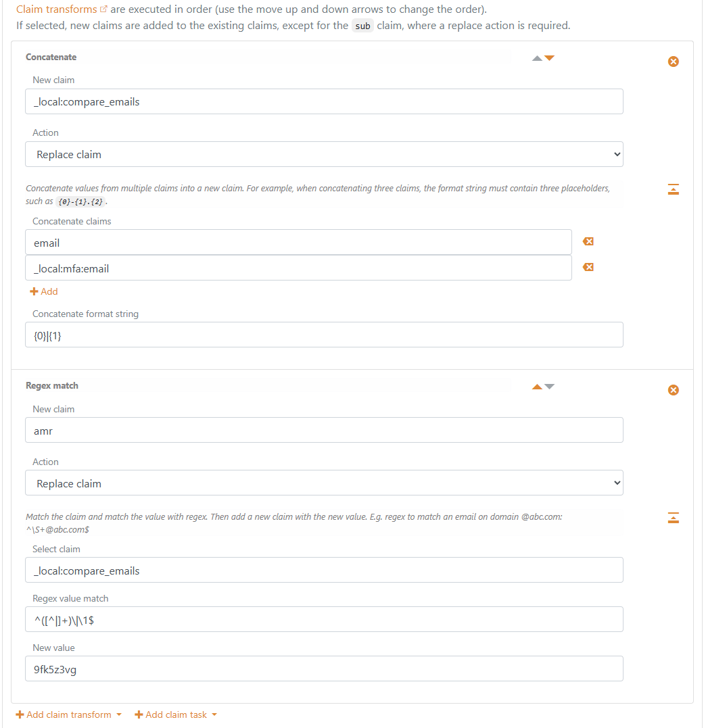This screenshot has width=706, height=728.
Task: Open documentation via the external link icon
Action: [103, 8]
